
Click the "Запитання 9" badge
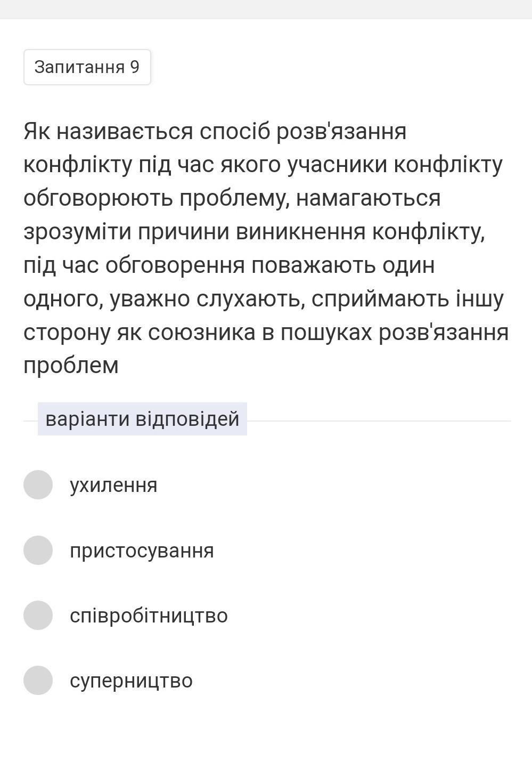87,67
